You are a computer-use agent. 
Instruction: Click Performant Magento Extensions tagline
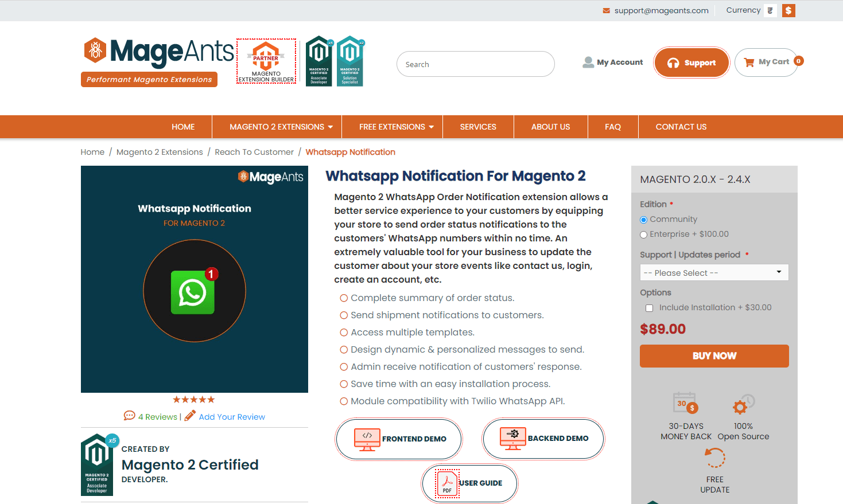click(x=149, y=80)
